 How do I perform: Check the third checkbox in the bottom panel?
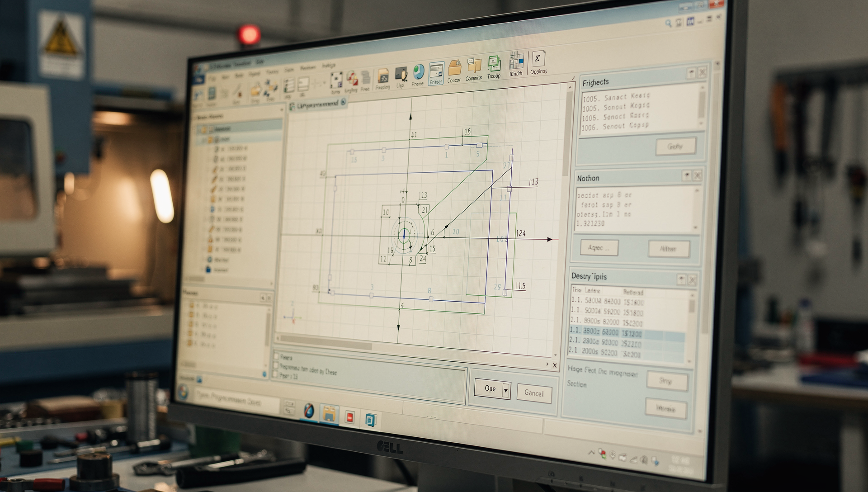click(275, 374)
